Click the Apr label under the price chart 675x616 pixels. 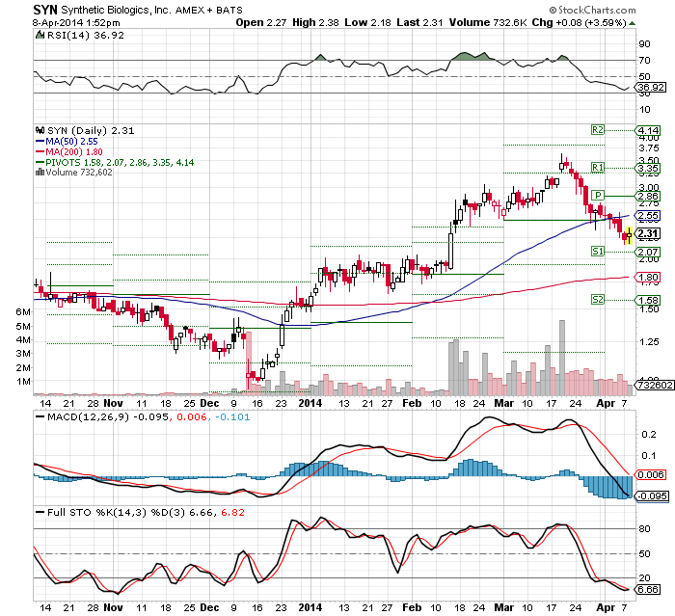[606, 403]
